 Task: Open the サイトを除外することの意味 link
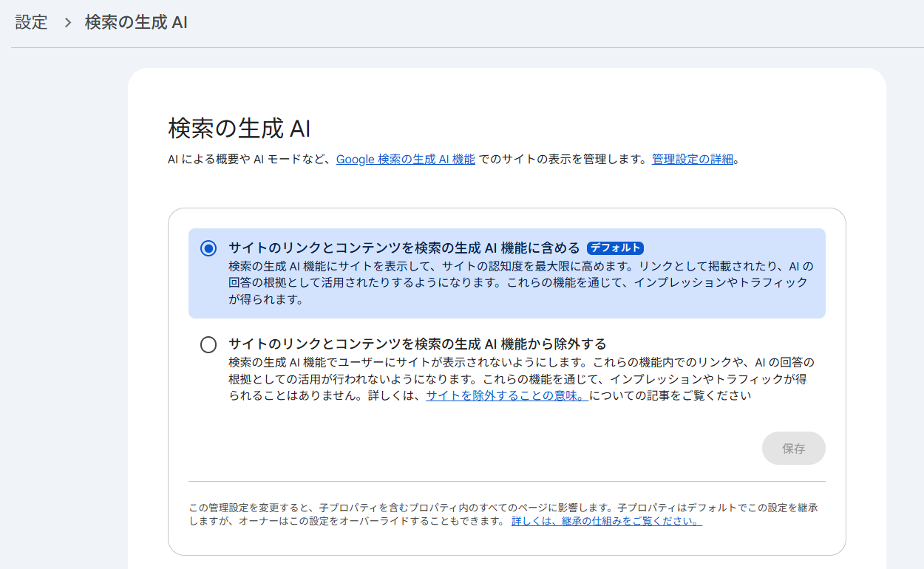point(507,395)
